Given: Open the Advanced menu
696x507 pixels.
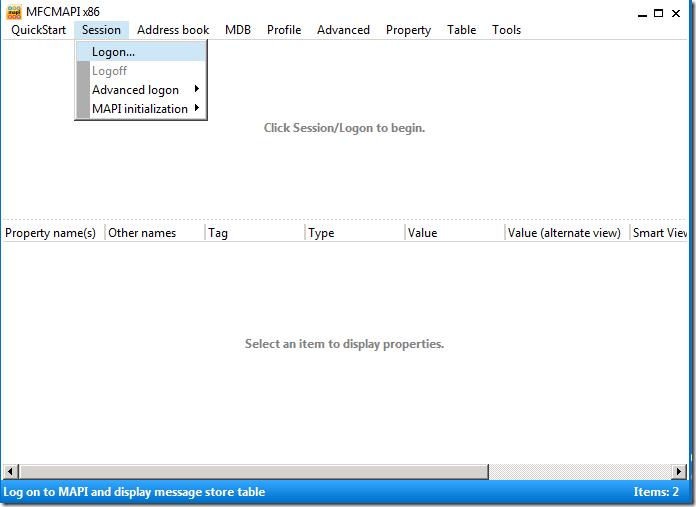Looking at the screenshot, I should tap(343, 30).
